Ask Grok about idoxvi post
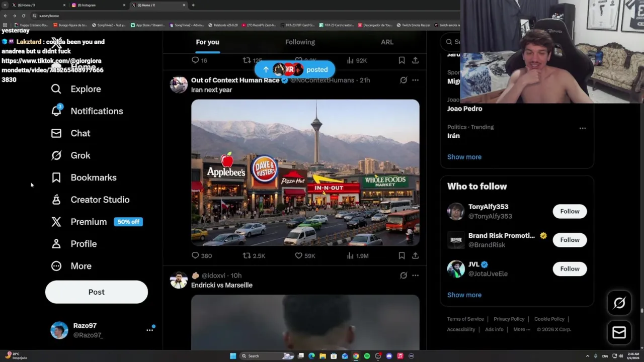 [404, 275]
